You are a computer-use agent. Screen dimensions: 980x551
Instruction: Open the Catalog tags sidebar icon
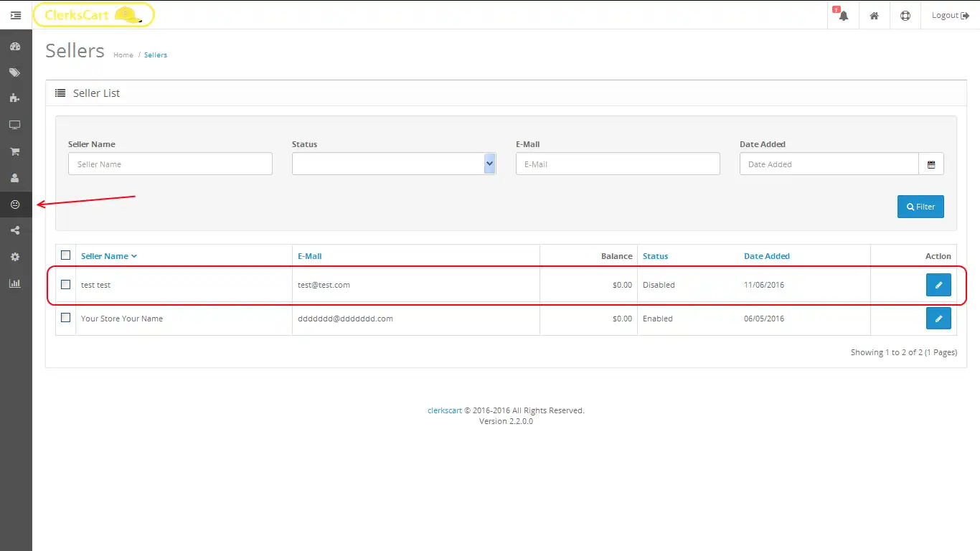15,72
